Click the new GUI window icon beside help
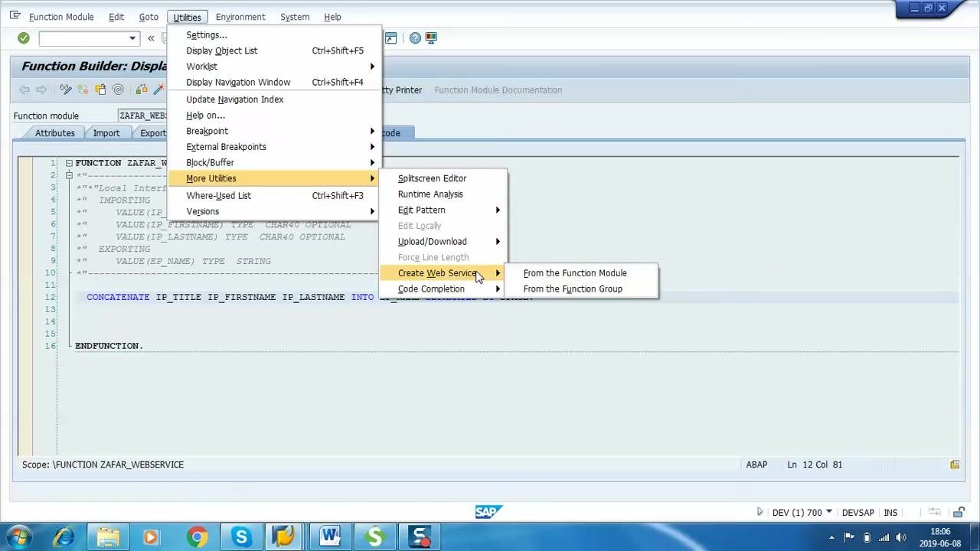980x551 pixels. click(x=391, y=37)
